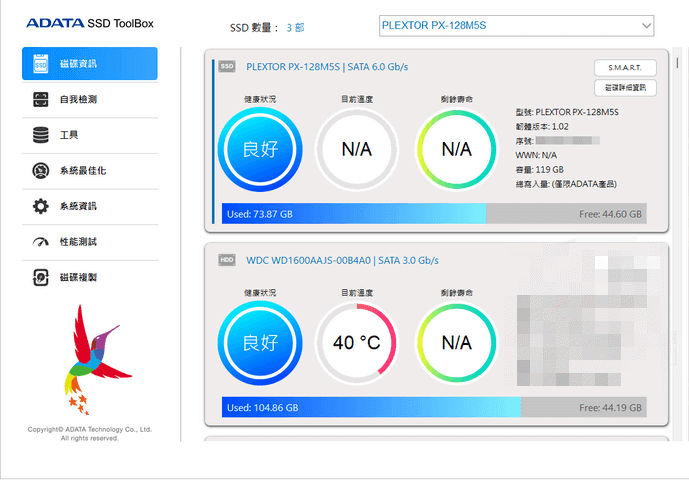The image size is (689, 480).
Task: Click the disk clone icon
Action: [x=40, y=277]
